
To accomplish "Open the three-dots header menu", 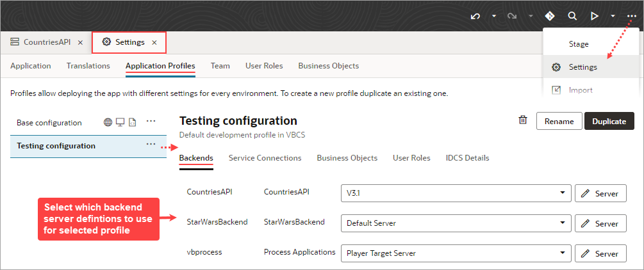I will [x=632, y=17].
